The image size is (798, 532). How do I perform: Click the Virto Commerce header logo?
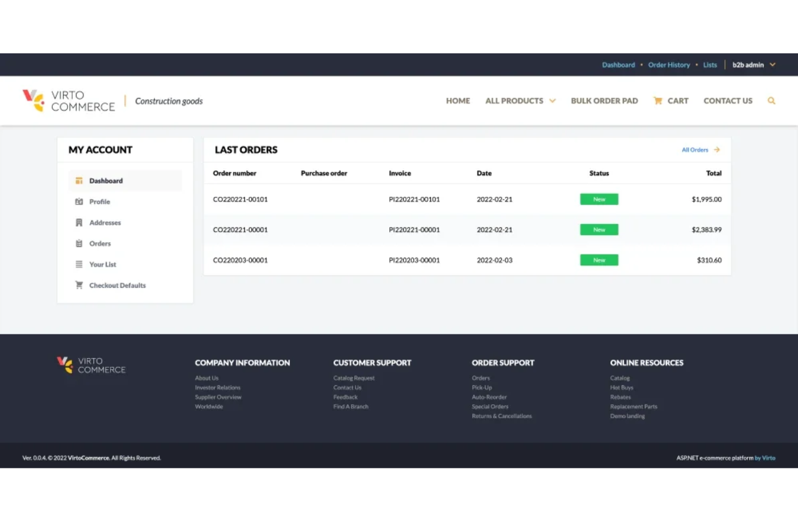tap(68, 100)
